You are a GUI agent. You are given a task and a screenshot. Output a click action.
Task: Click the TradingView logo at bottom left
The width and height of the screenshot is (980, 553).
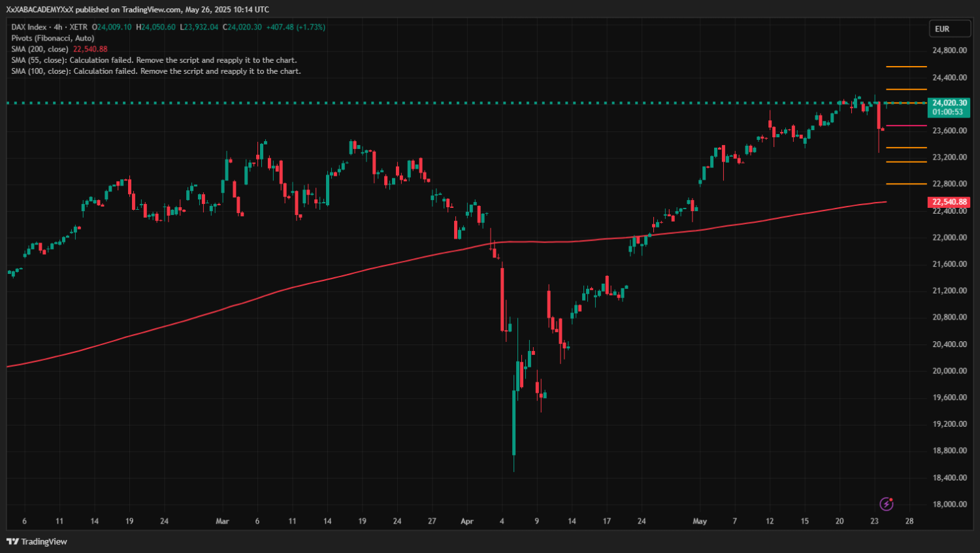coord(37,541)
